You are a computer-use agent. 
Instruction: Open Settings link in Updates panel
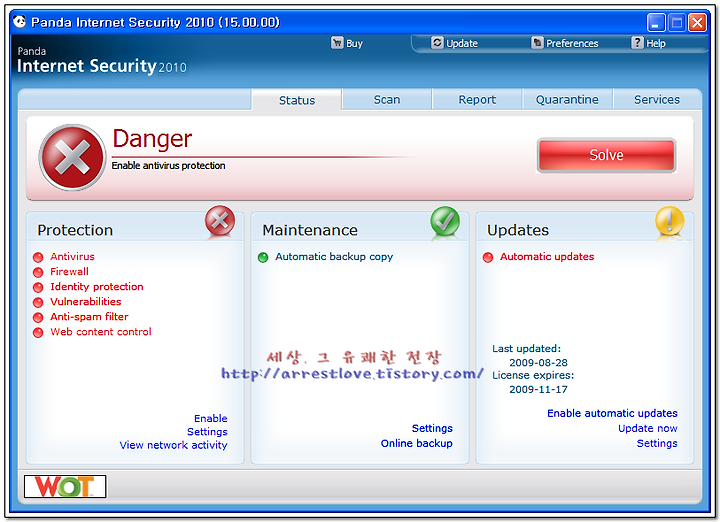tap(657, 443)
